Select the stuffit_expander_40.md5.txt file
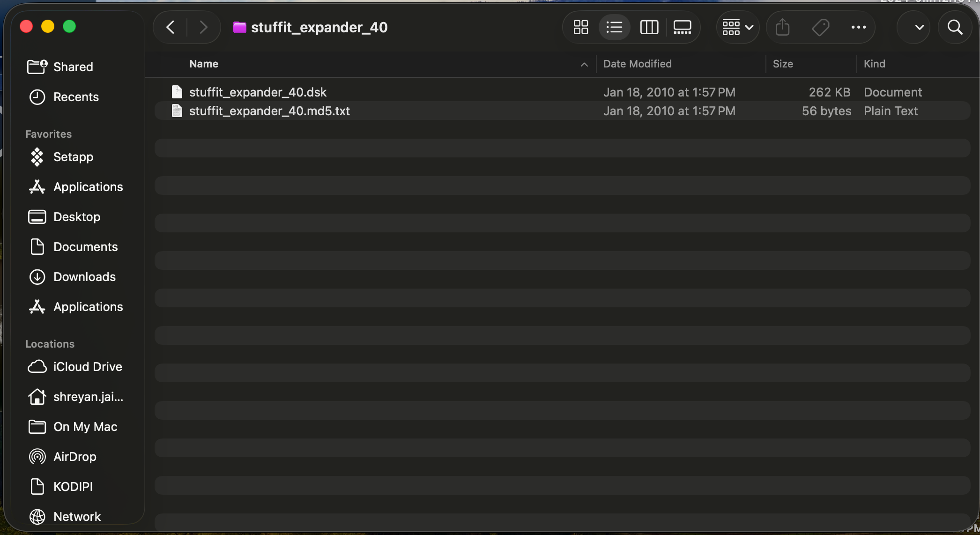Screen dimensions: 980x535 (x=562, y=111)
